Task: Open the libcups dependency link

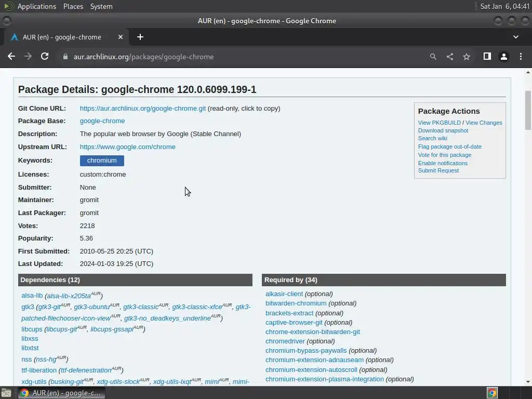Action: (x=32, y=329)
